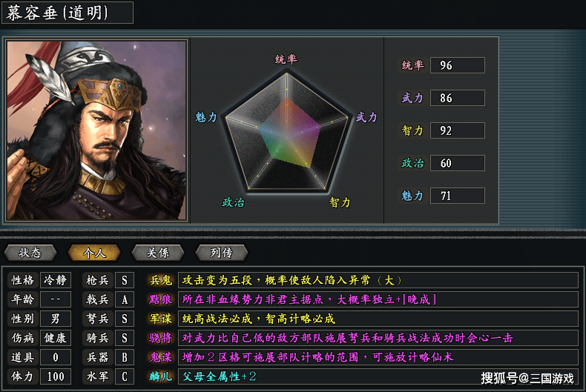Image resolution: width=586 pixels, height=392 pixels.
Task: Switch to the 个人 tab
Action: (x=93, y=253)
